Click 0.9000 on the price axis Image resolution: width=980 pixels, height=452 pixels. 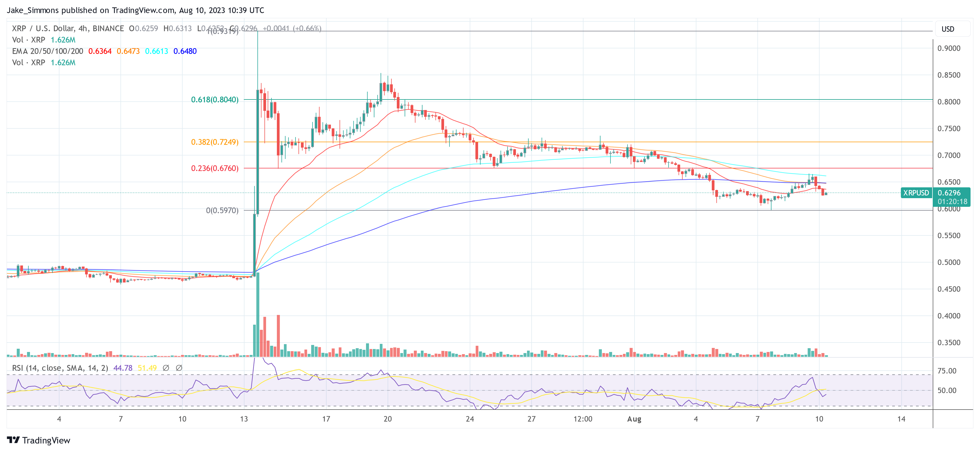949,48
